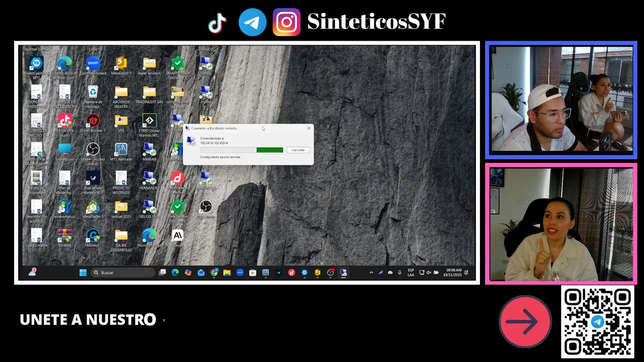This screenshot has width=644, height=362.
Task: Select the SOPORTE ANDERSON Word document
Action: pyautogui.click(x=36, y=97)
